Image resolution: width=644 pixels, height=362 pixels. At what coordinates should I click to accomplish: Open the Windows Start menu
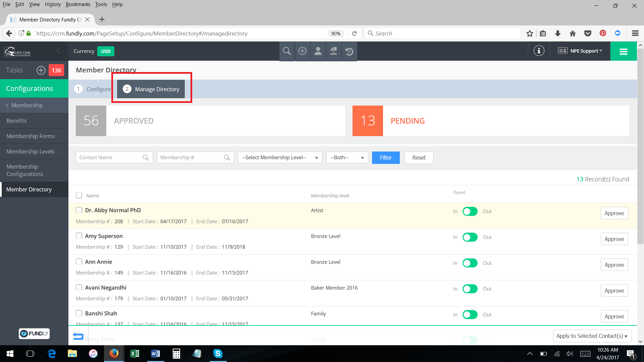pyautogui.click(x=10, y=354)
